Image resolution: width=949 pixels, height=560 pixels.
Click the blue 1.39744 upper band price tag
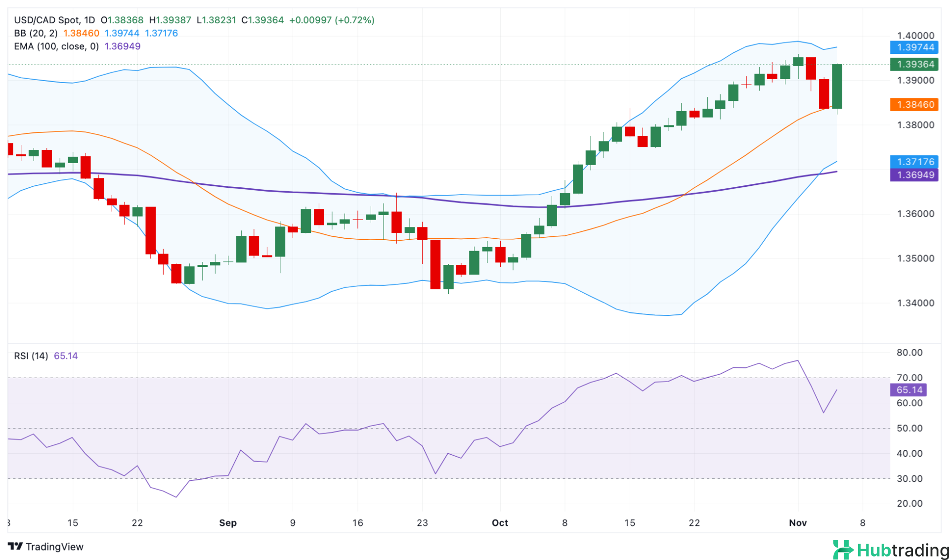pos(915,47)
